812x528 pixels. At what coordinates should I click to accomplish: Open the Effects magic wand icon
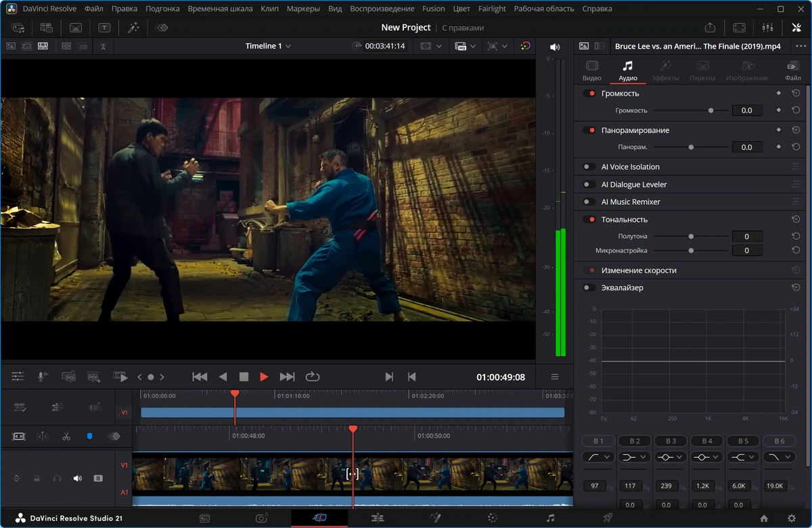coord(133,28)
